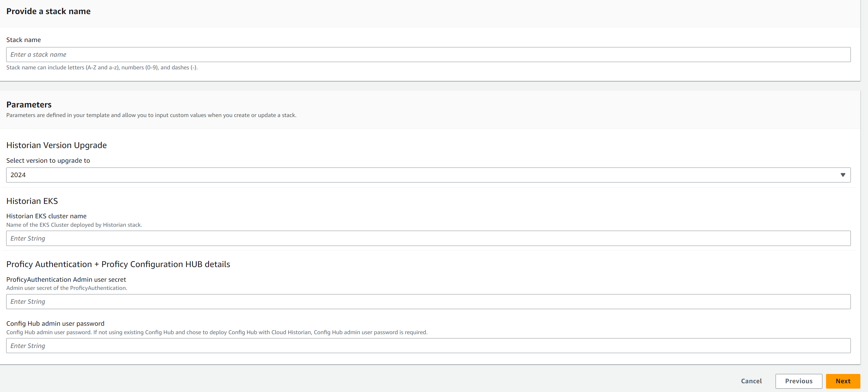868x392 pixels.
Task: Click the 'Parameters' section heading
Action: [29, 105]
